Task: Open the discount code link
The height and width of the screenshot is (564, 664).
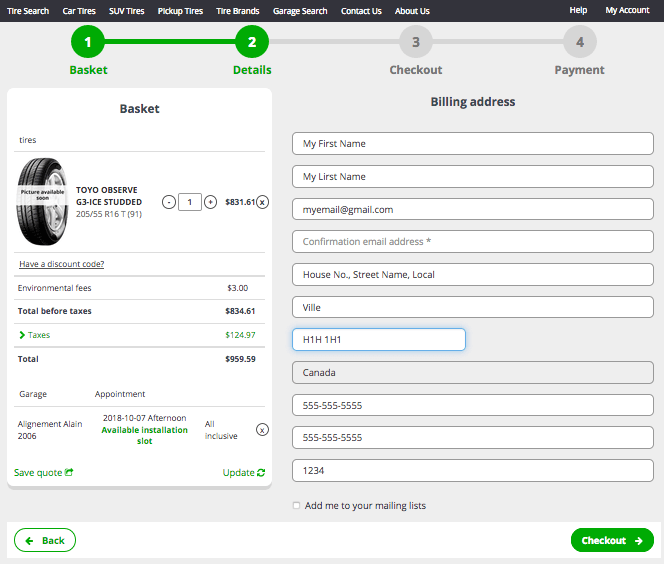Action: coord(61,264)
